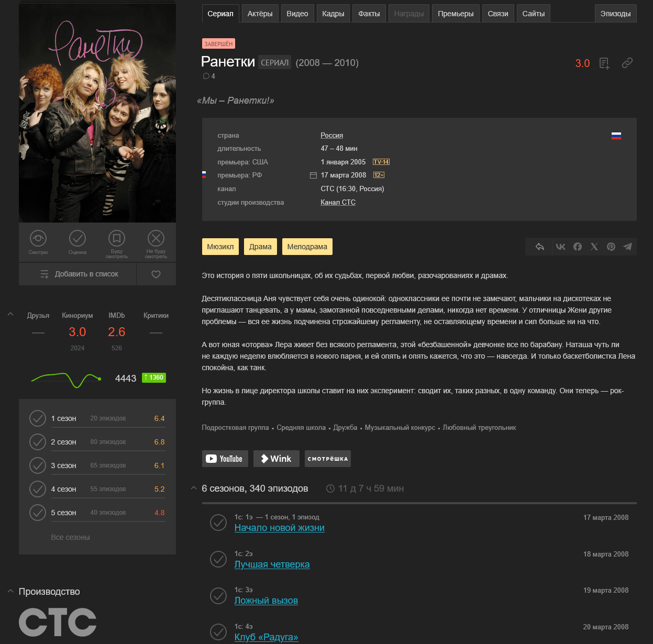Mark episode 'Лучшая четверка' as watched
653x644 pixels.
click(218, 559)
